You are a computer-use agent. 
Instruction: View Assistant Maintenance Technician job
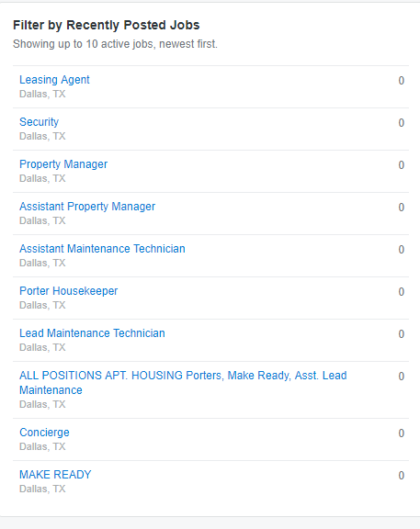click(102, 249)
